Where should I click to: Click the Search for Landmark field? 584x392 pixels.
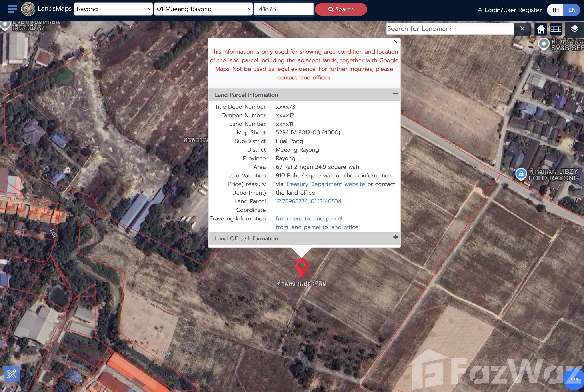click(x=450, y=29)
